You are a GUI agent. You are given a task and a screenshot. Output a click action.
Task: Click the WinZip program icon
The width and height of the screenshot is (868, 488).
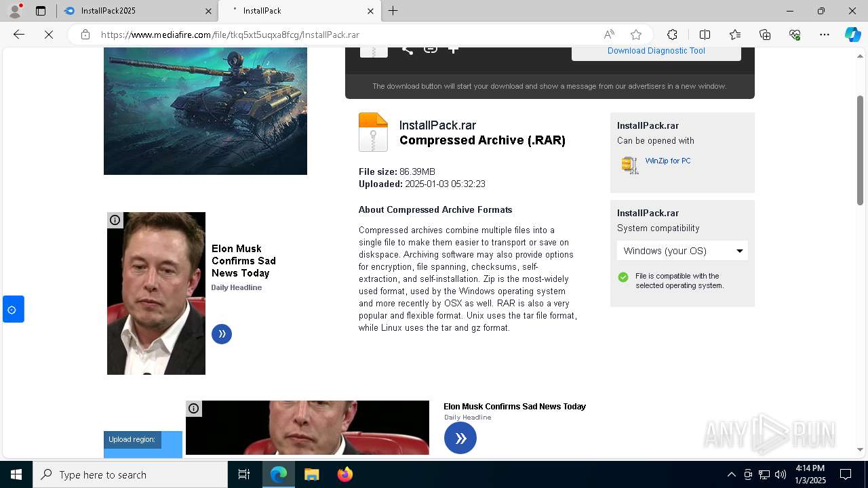[x=630, y=165]
